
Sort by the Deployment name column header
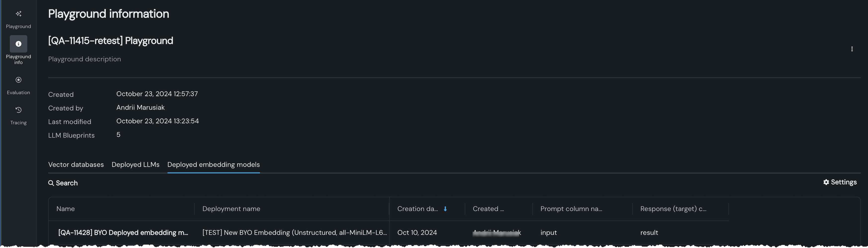[x=231, y=209]
